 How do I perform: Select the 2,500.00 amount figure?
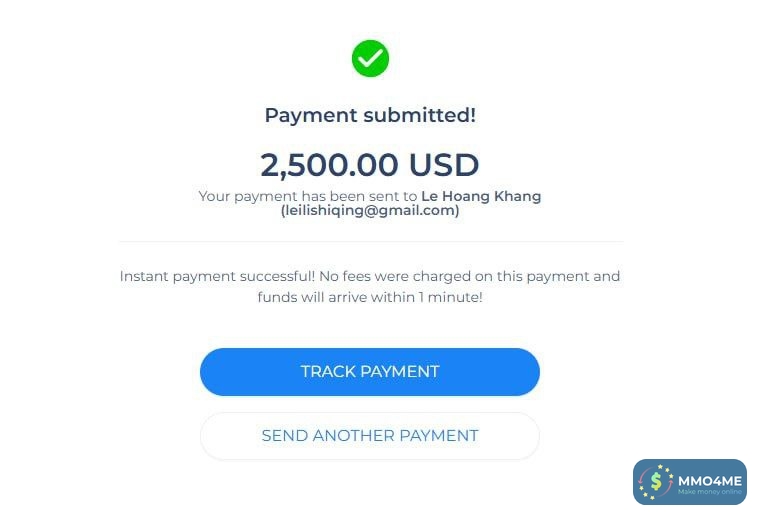click(x=320, y=165)
